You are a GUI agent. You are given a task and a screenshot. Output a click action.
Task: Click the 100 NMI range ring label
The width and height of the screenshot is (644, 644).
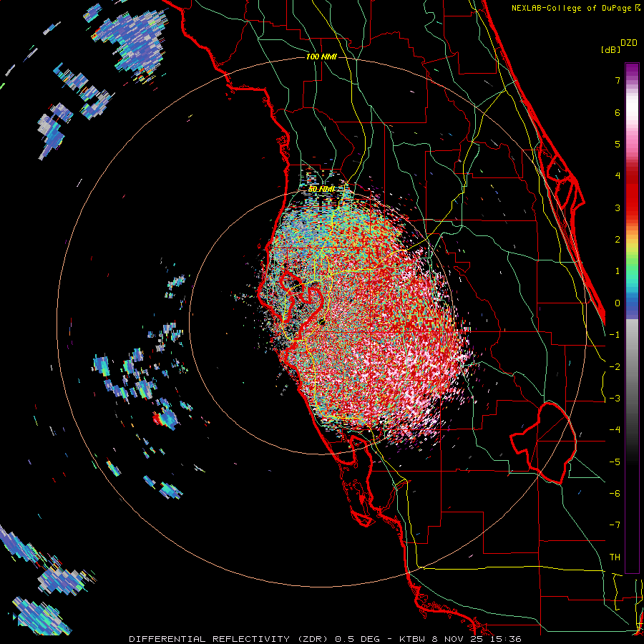[x=321, y=57]
